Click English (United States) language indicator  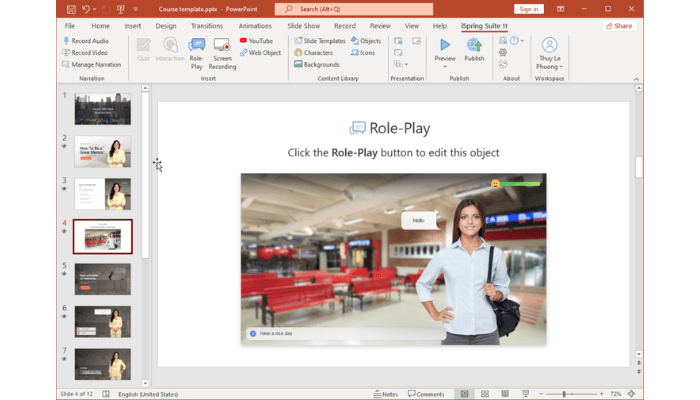pyautogui.click(x=148, y=394)
